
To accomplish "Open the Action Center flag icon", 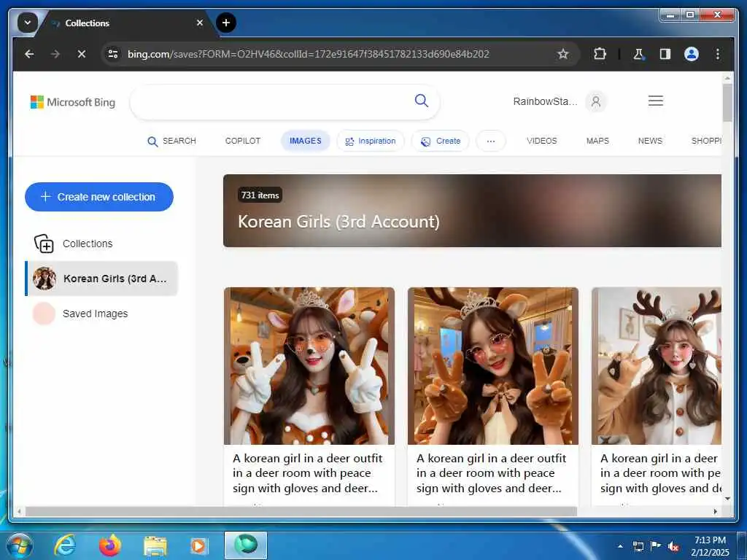I will click(x=656, y=545).
